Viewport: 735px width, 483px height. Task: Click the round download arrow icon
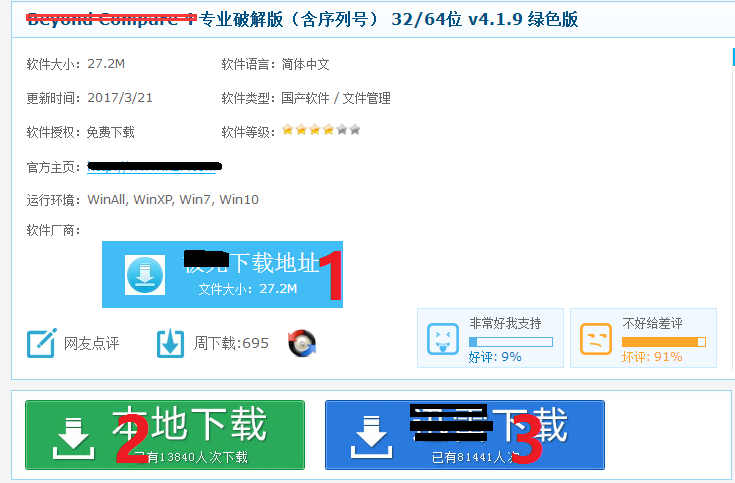[x=145, y=275]
